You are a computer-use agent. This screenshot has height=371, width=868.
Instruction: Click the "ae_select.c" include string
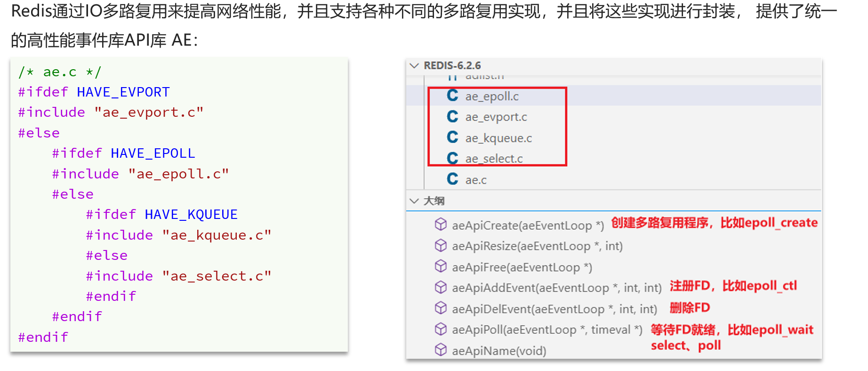217,276
